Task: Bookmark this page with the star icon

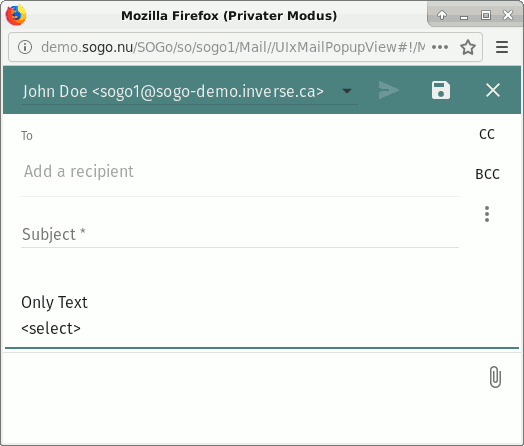Action: 468,47
